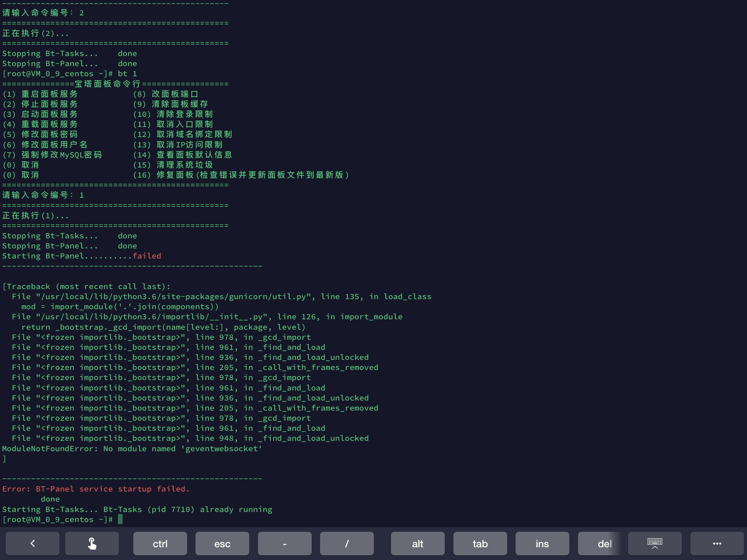Click menu option (10) 清除登录限制
747x560 pixels.
[x=173, y=114]
